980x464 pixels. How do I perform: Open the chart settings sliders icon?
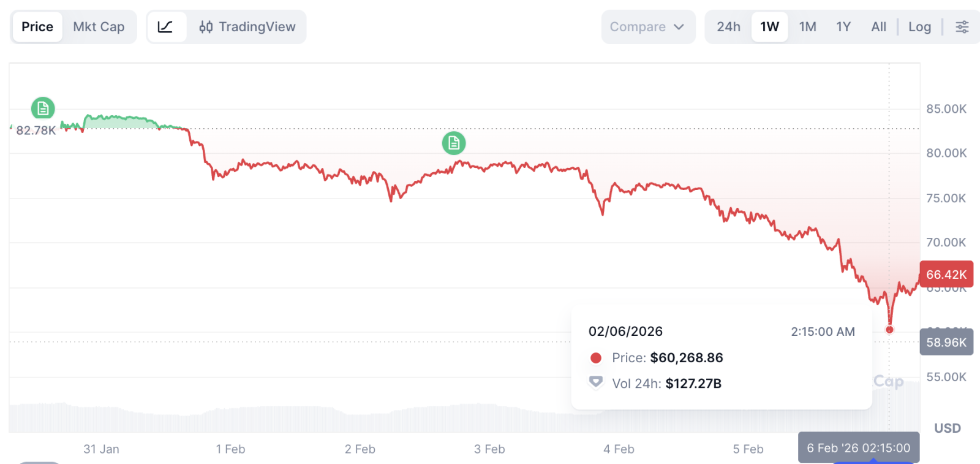(962, 27)
